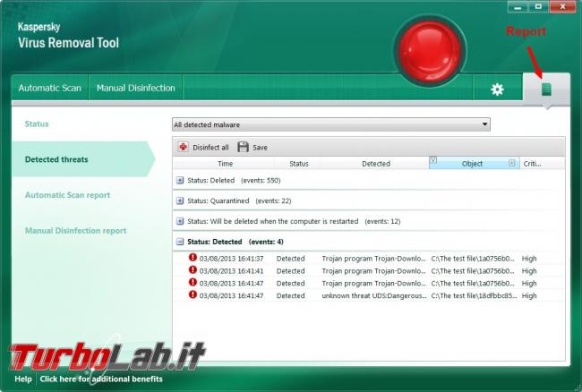Select 'unknown threat UDS:Dangerous...' entry
The height and width of the screenshot is (392, 582).
tap(374, 296)
